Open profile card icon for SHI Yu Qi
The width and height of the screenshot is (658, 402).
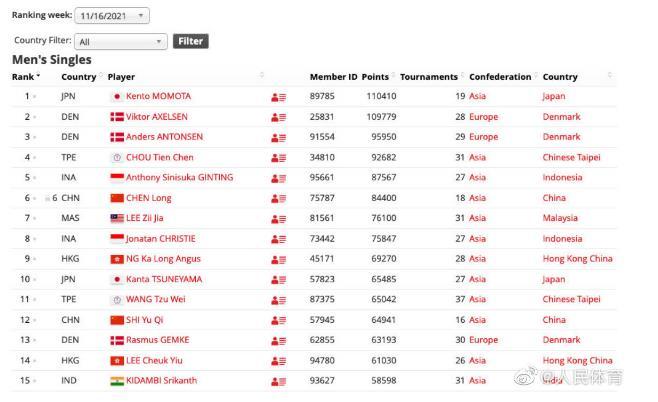click(278, 321)
